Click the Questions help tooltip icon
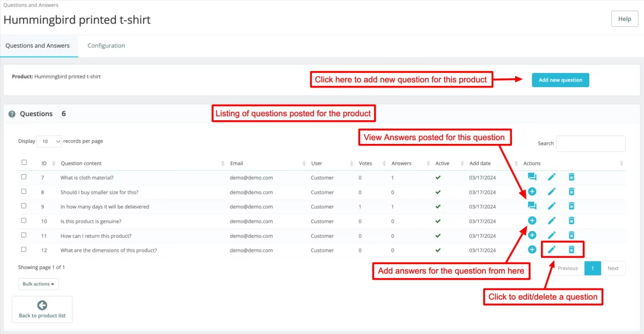Image resolution: width=644 pixels, height=334 pixels. tap(12, 113)
